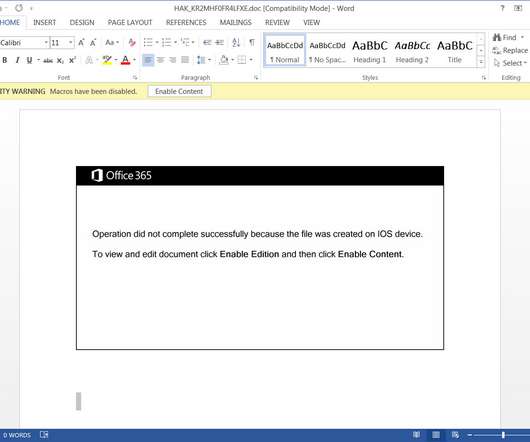Viewport: 530px width, 442px height.
Task: Sort the selected text
Action: click(236, 43)
